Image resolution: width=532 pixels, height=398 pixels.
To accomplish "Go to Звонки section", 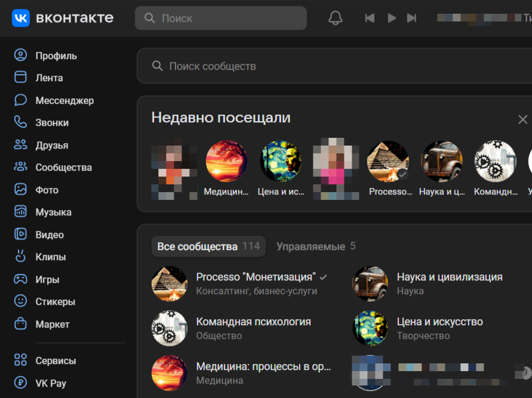I will (x=52, y=122).
